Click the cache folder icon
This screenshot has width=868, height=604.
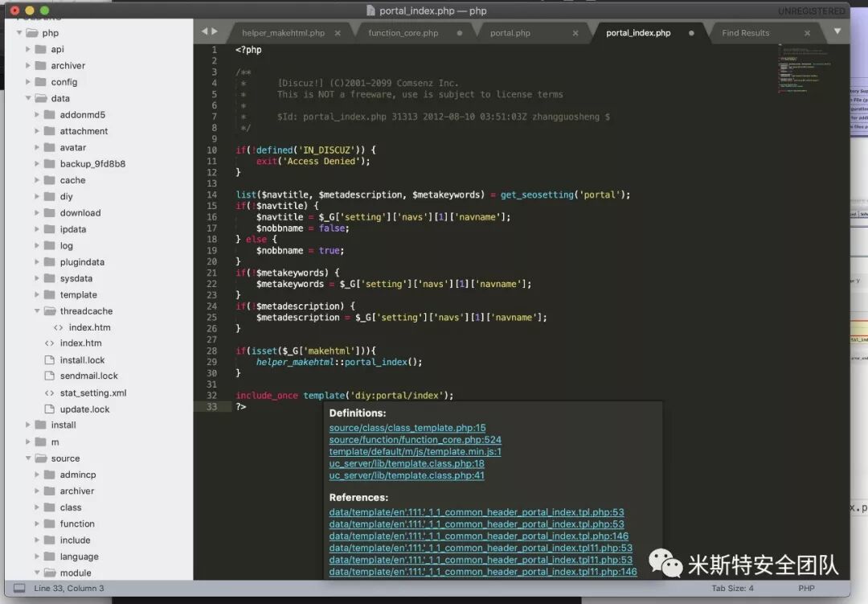click(50, 180)
